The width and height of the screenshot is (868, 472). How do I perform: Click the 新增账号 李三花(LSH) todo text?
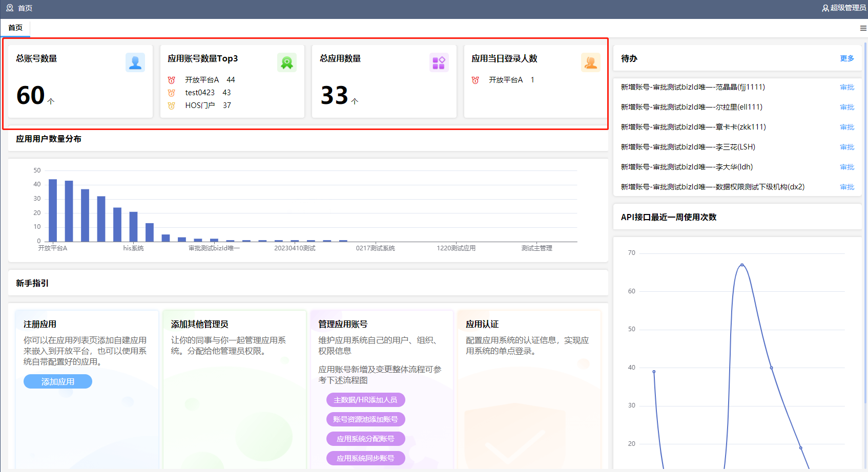point(688,147)
